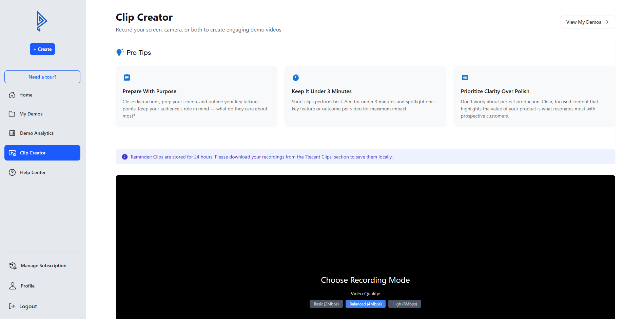Click the My Demos folder icon

[x=12, y=114]
